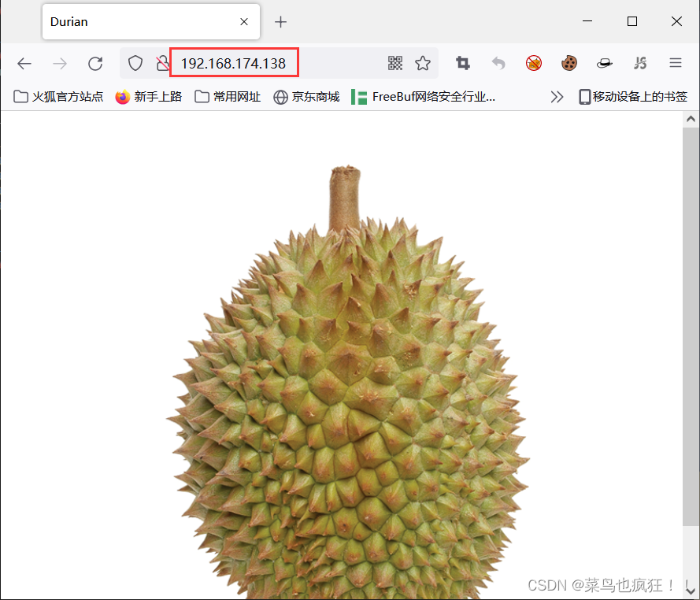Click the hat-shaped extension icon
Screen dimensions: 700x600
[604, 63]
